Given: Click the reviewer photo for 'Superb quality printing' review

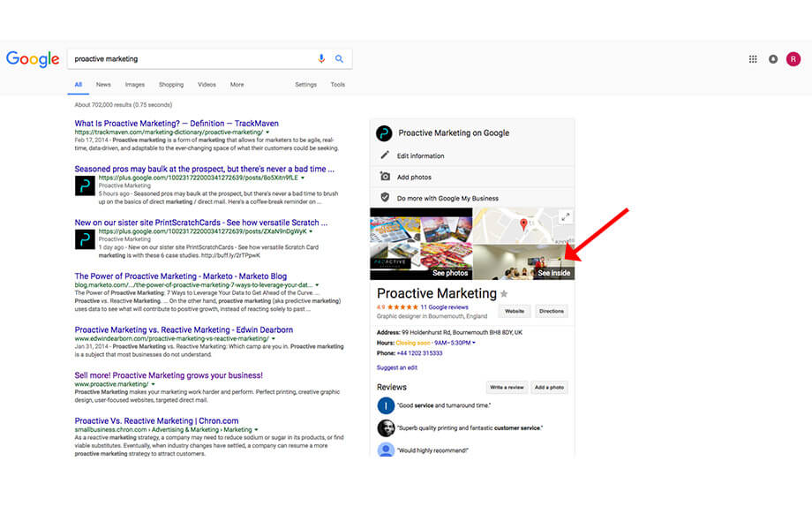Looking at the screenshot, I should 386,428.
